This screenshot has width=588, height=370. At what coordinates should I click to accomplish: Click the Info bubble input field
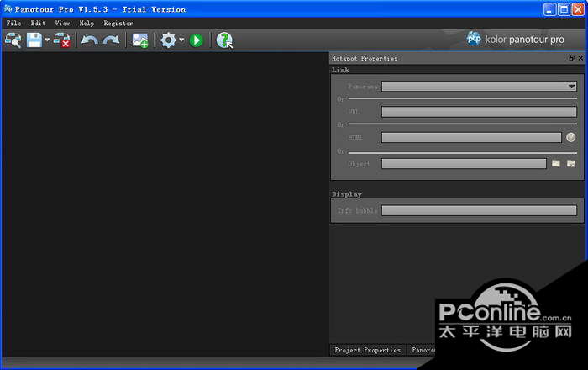(x=479, y=210)
